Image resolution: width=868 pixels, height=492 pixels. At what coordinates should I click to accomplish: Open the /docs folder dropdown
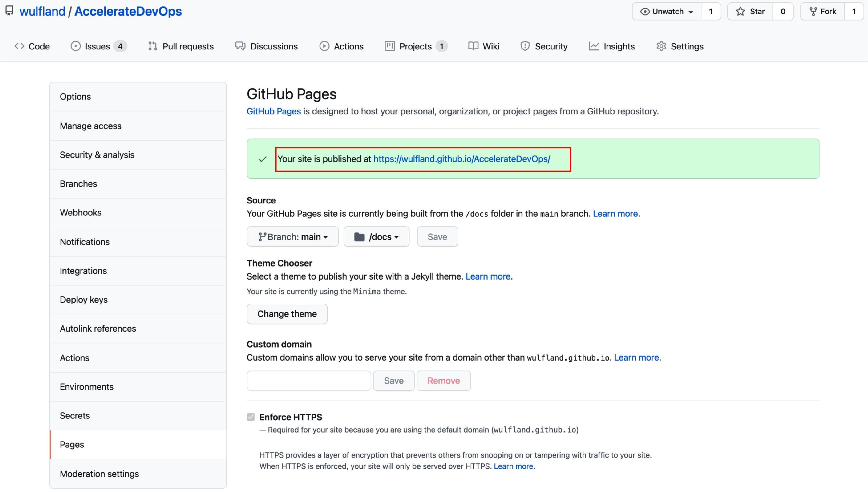(376, 237)
